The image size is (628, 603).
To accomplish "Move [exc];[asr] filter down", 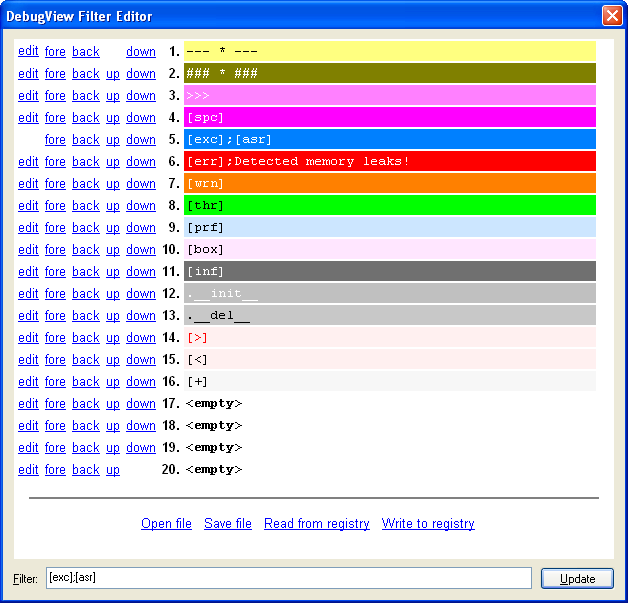I will pos(141,139).
